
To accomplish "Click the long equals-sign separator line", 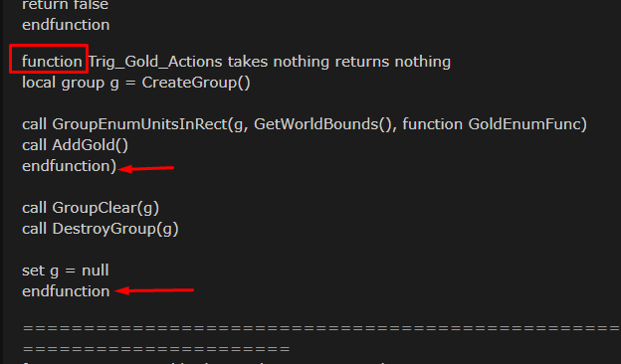I will (x=321, y=329).
